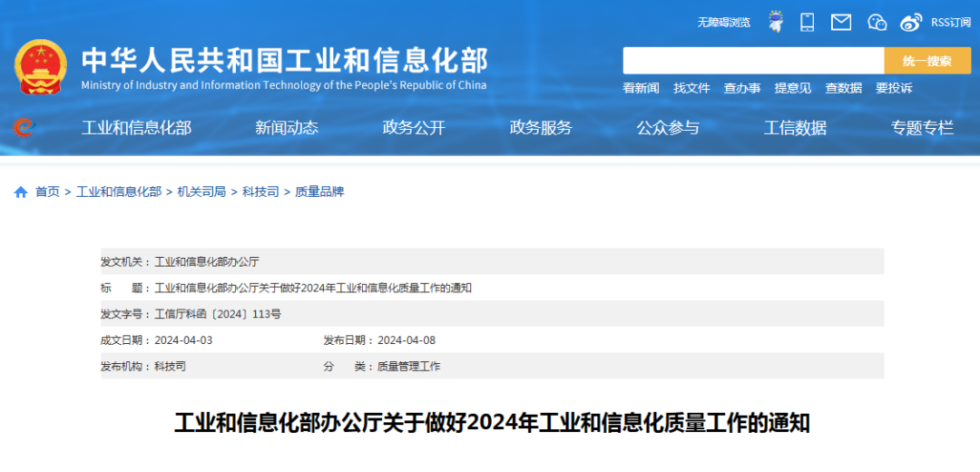
Task: Focus the site search input field
Action: tap(753, 61)
